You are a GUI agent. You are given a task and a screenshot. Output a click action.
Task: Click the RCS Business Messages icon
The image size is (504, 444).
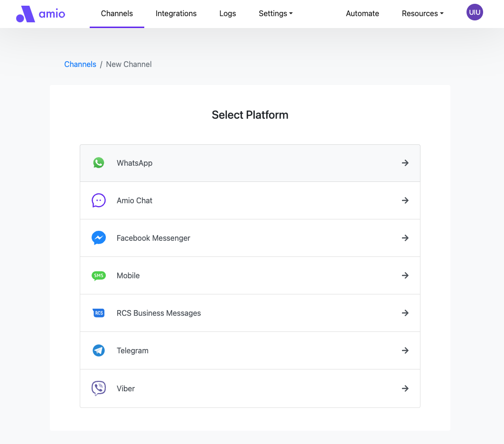[99, 313]
